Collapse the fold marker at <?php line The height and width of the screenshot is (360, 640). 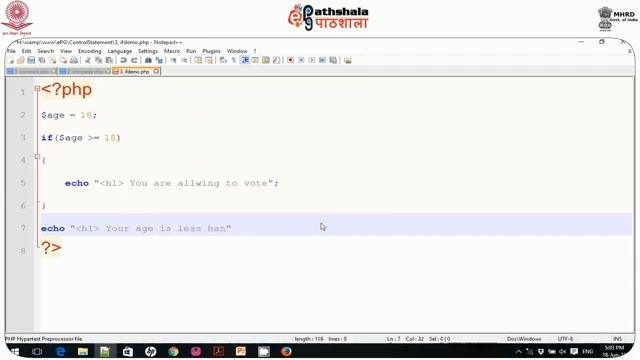(x=37, y=88)
